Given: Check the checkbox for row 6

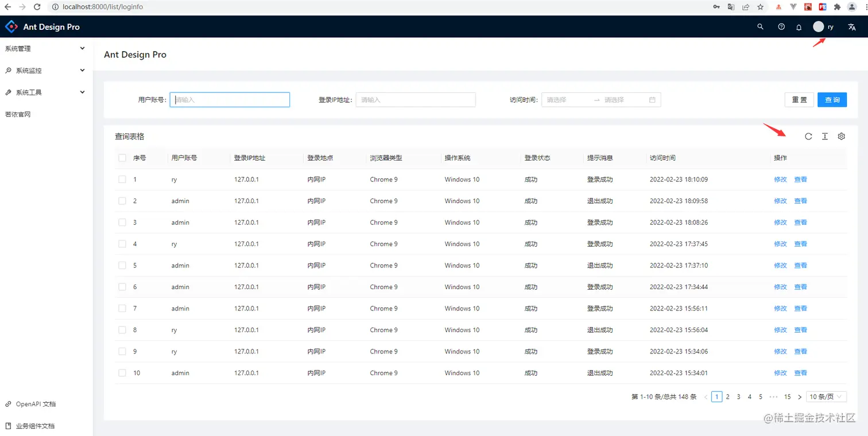Looking at the screenshot, I should click(122, 287).
